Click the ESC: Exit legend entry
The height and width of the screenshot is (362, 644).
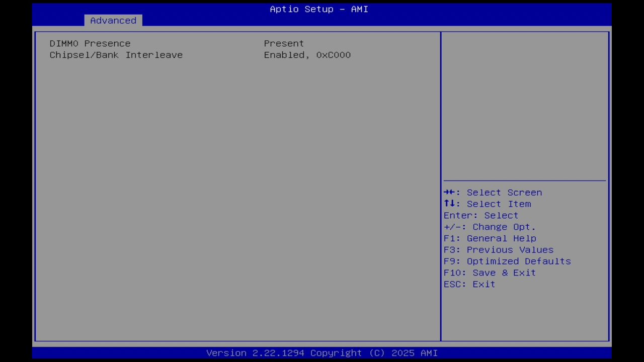click(x=468, y=284)
